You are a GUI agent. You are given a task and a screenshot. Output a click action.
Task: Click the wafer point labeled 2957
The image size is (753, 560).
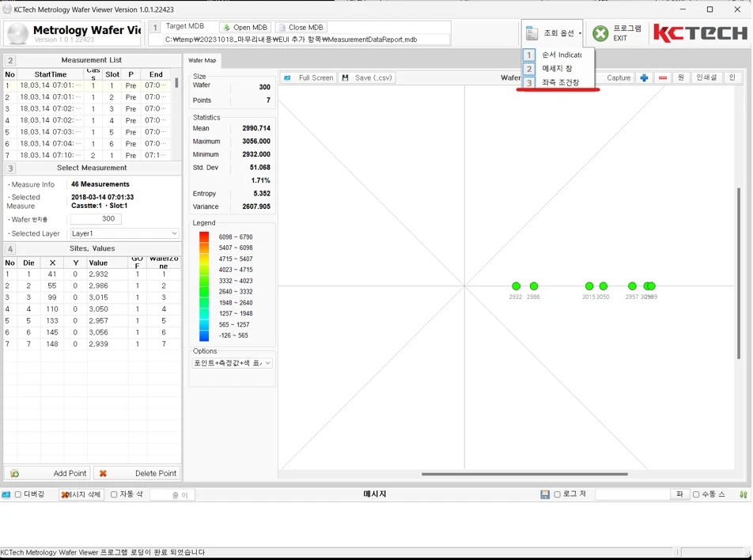click(x=632, y=286)
